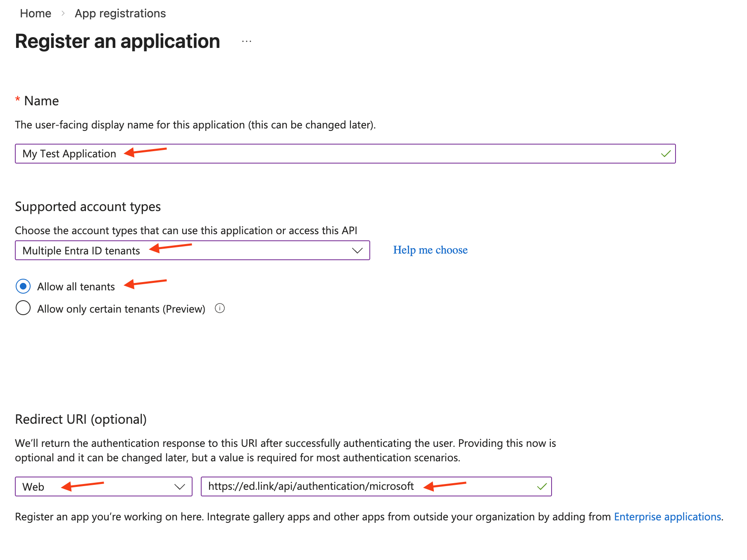
Task: Click the info icon next to "Allow only certain tenants (Preview)"
Action: click(220, 308)
